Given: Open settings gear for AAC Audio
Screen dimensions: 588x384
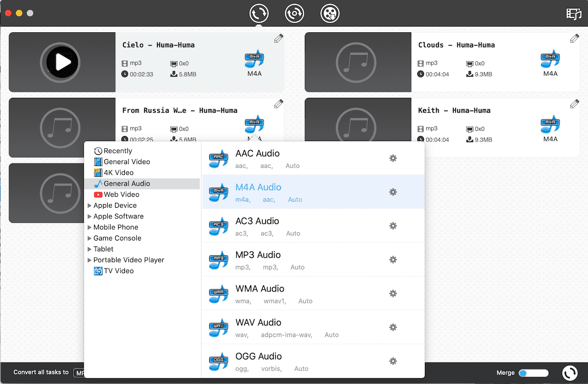Looking at the screenshot, I should tap(392, 158).
